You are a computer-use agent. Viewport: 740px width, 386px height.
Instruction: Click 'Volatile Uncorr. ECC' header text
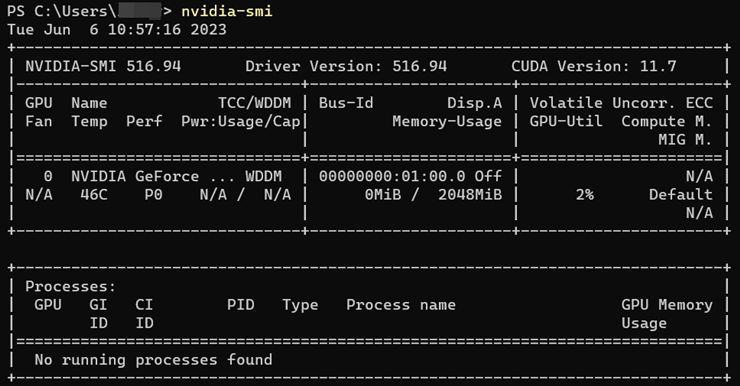[x=621, y=103]
